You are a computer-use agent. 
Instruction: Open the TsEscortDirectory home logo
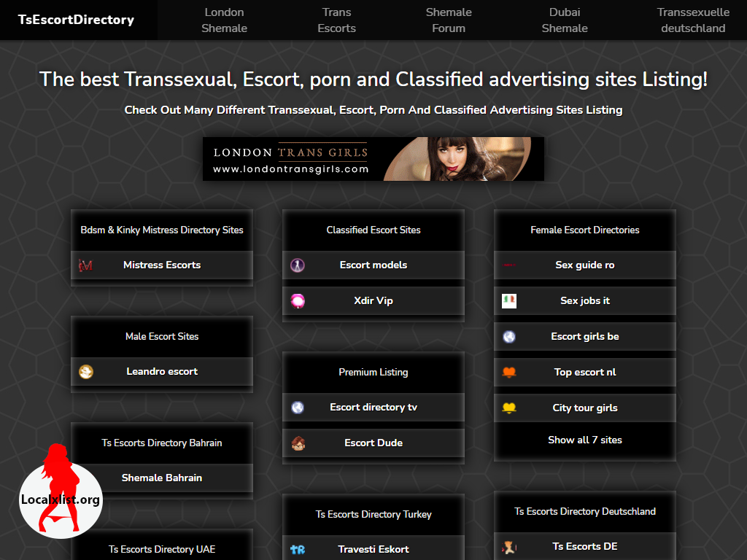[x=76, y=20]
